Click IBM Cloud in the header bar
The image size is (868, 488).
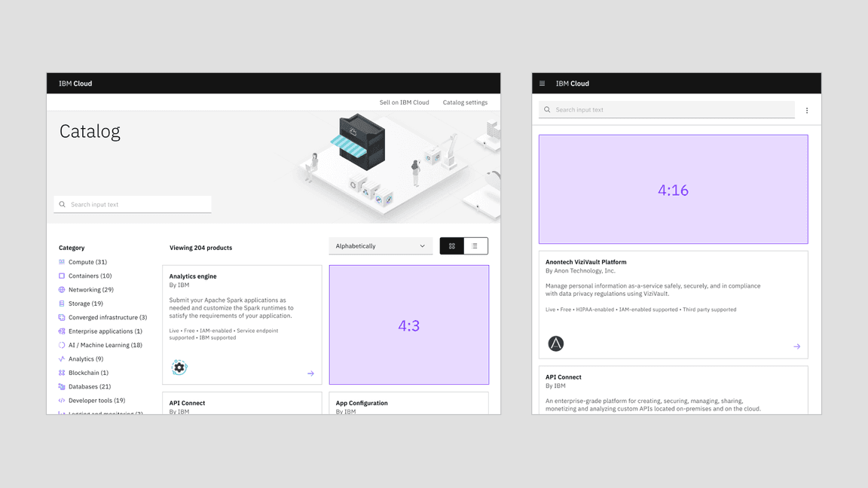coord(75,83)
